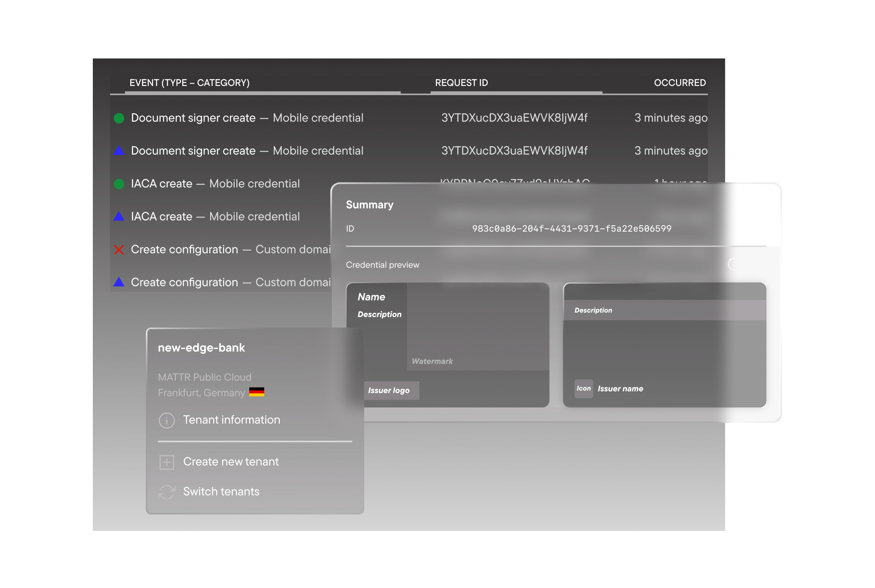Click the Icon placeholder beside Issuer name

(x=584, y=389)
